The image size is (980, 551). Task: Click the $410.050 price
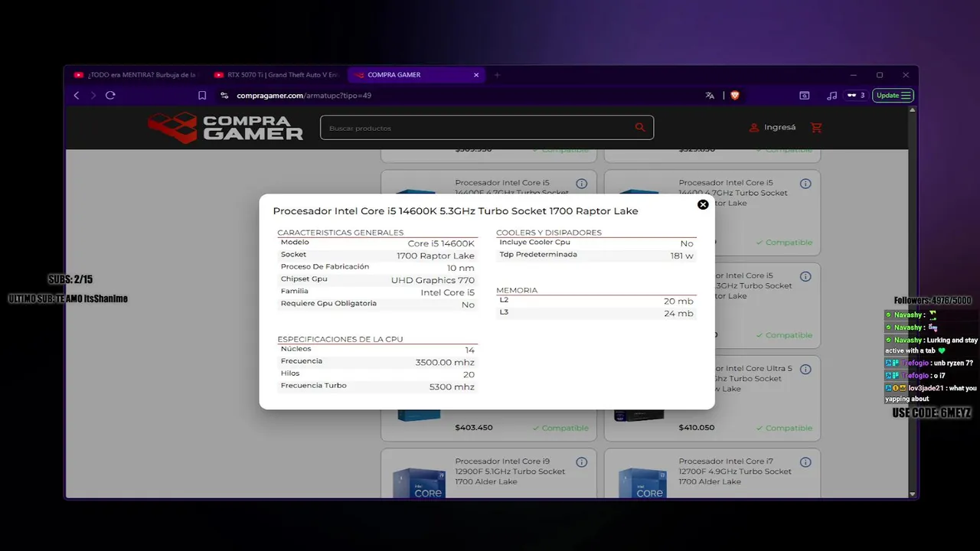pyautogui.click(x=697, y=428)
